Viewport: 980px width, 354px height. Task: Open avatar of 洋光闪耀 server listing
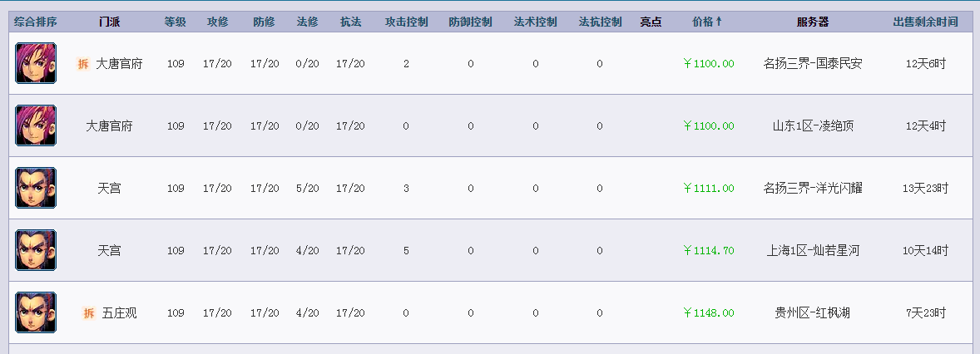[x=36, y=188]
